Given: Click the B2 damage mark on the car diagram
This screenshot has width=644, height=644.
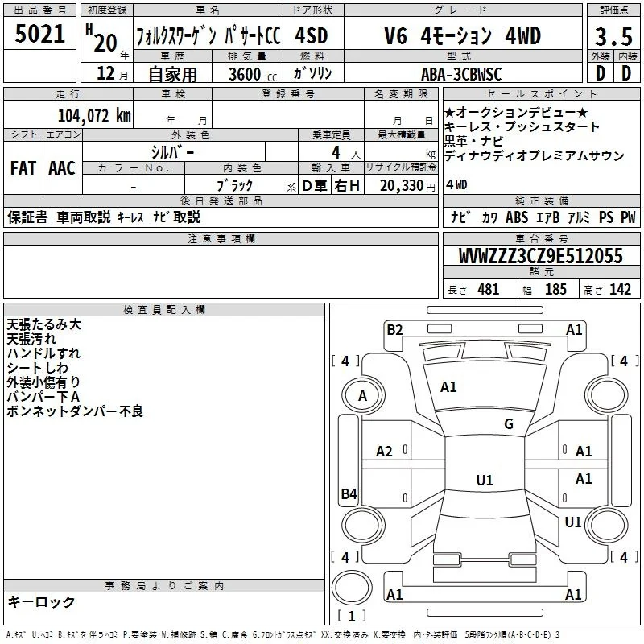Looking at the screenshot, I should click(394, 329).
